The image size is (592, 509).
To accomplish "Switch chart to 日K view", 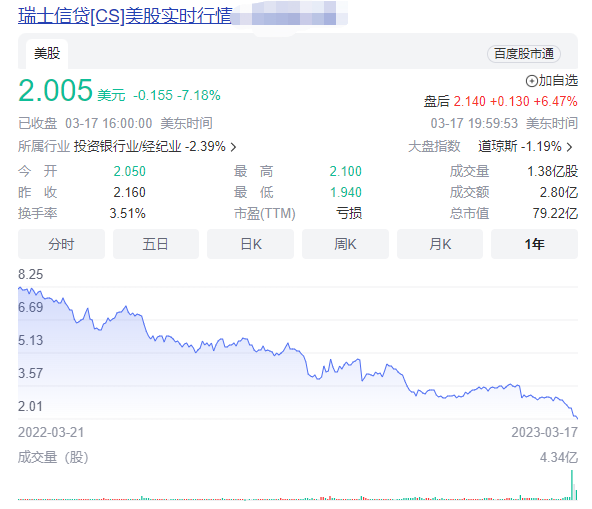I will coord(251,244).
